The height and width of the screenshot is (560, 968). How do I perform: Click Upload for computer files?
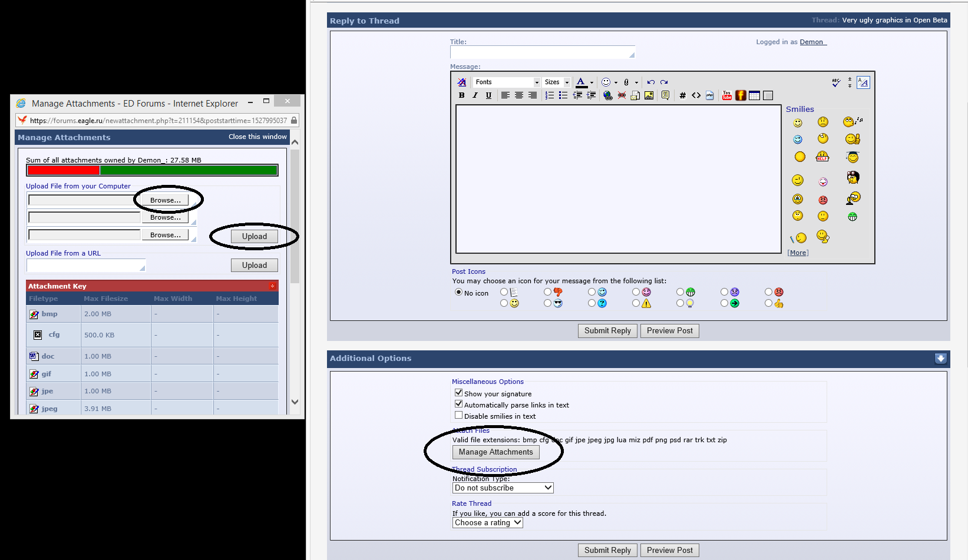point(255,237)
